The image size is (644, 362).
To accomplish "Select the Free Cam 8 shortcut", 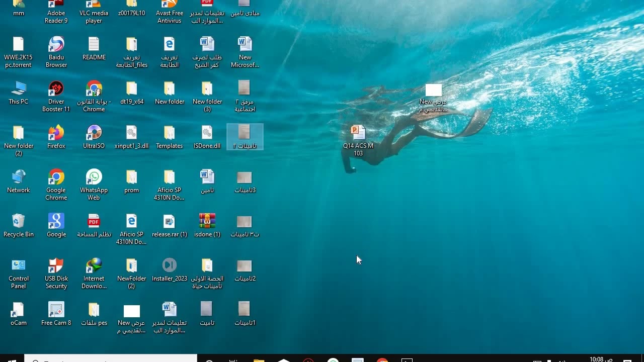I will click(x=56, y=314).
